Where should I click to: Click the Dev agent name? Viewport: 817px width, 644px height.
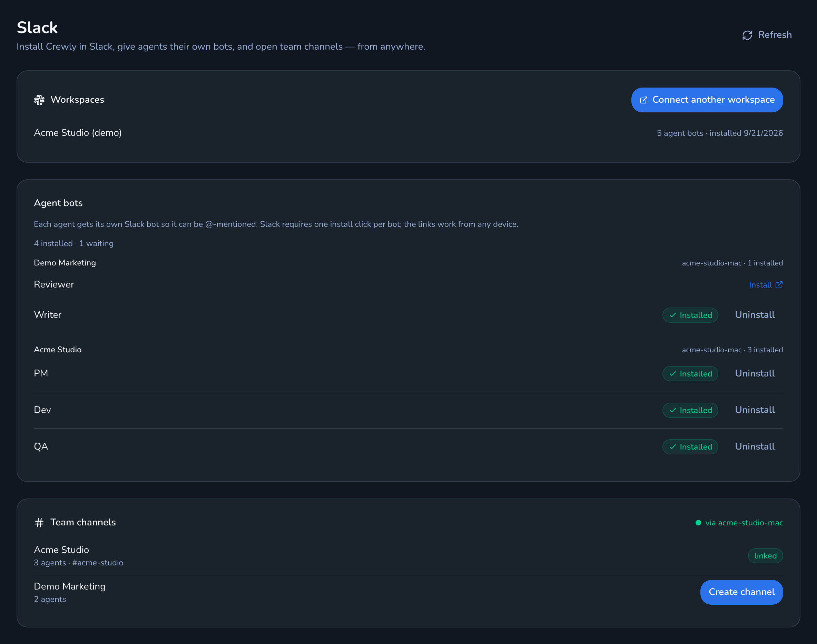click(42, 410)
